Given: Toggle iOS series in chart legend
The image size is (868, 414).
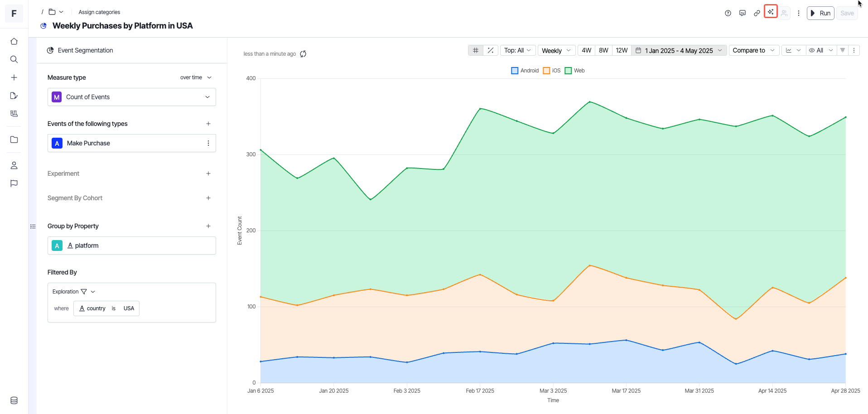Looking at the screenshot, I should tap(552, 71).
